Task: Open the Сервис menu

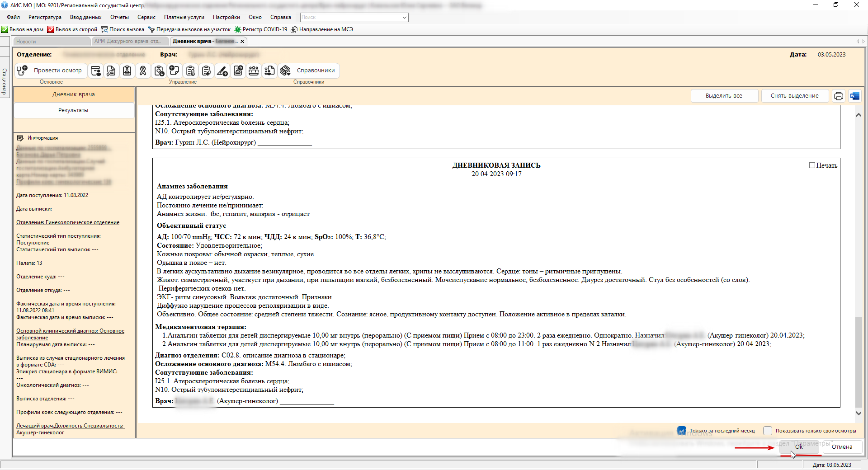Action: click(146, 17)
